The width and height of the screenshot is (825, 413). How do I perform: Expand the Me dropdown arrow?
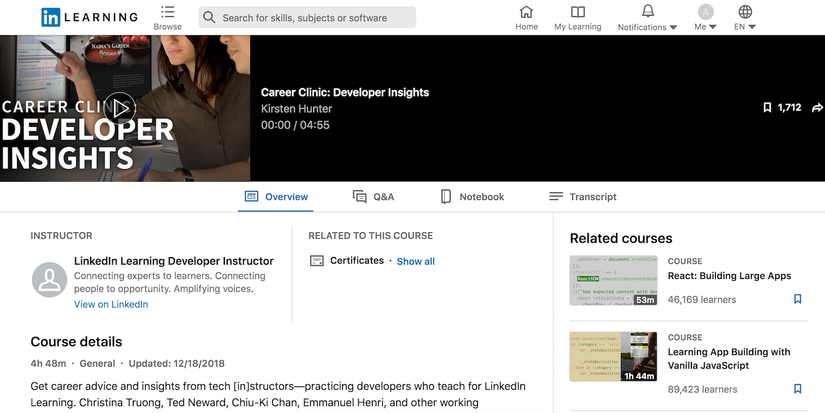point(712,27)
